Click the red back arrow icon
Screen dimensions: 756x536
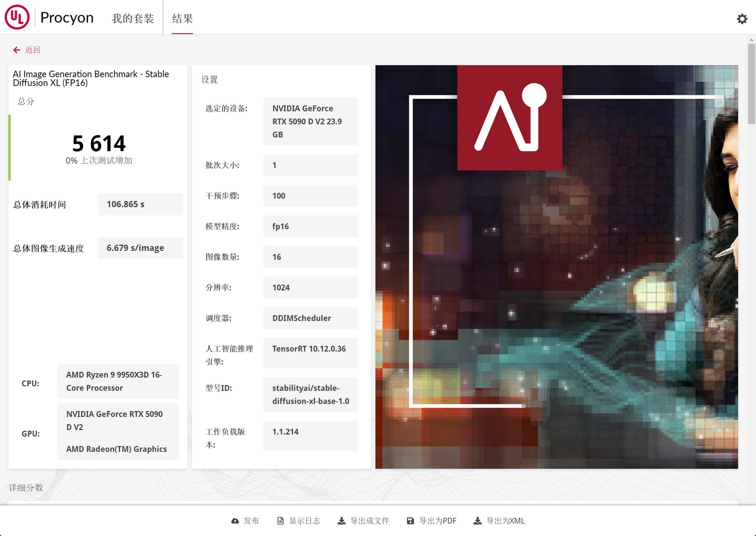click(16, 50)
